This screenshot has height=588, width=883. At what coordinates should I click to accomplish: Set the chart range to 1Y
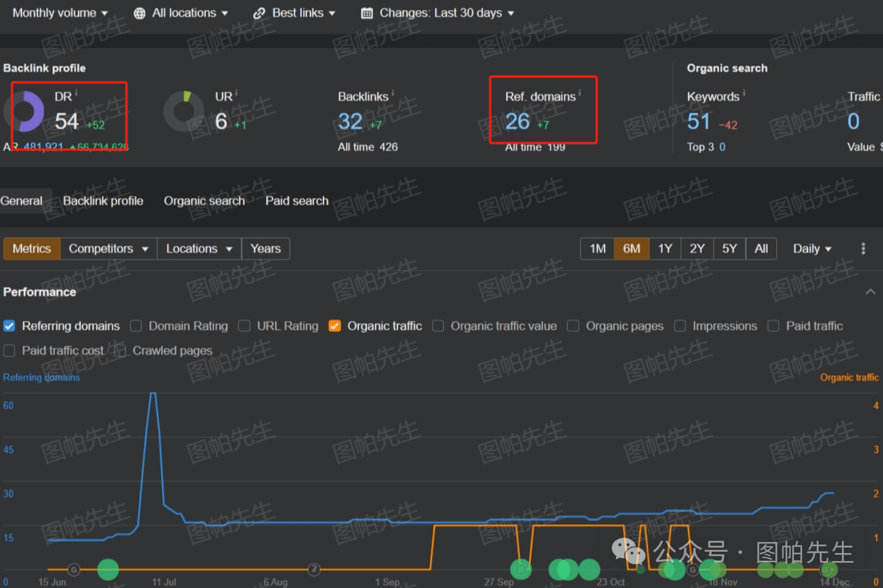point(665,248)
